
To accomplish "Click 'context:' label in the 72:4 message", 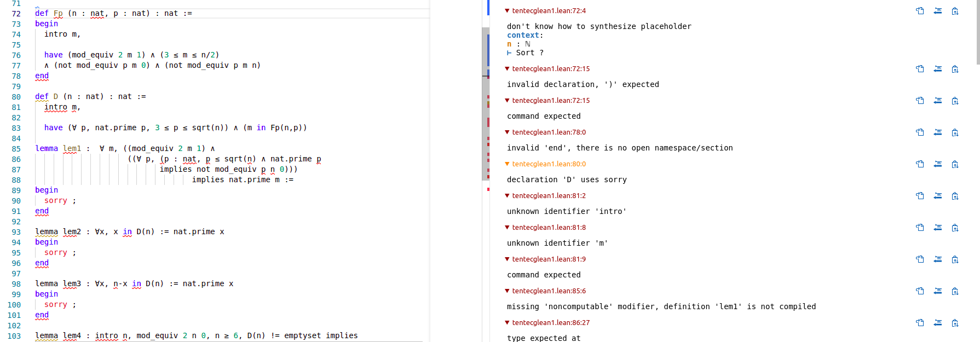I will pos(525,35).
